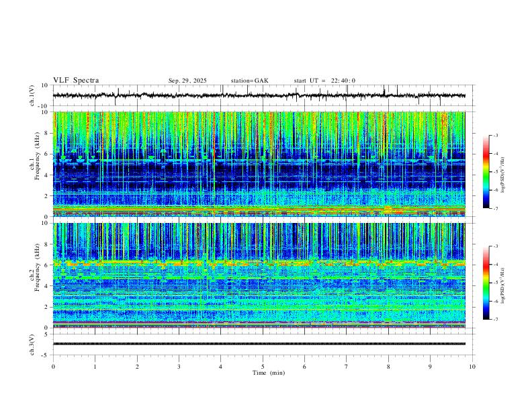
Task: Click the "station=GAK" header label
Action: point(249,81)
